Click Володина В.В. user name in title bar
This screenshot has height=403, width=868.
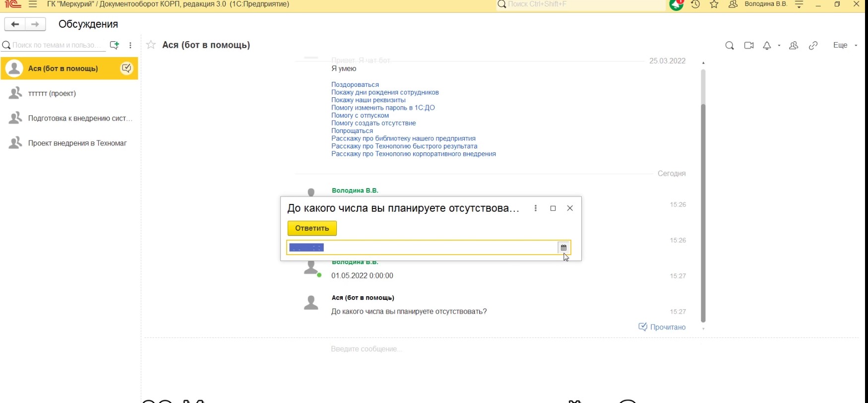(x=766, y=4)
